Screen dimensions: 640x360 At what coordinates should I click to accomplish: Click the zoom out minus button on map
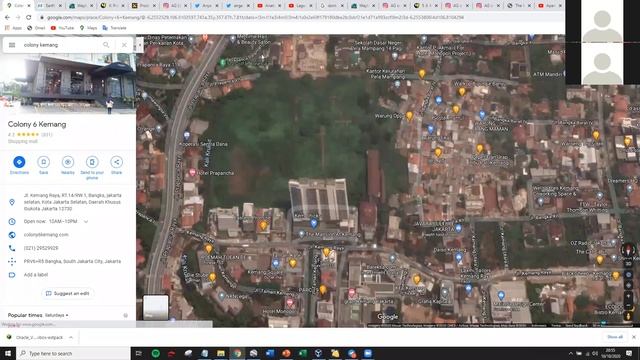click(x=629, y=305)
